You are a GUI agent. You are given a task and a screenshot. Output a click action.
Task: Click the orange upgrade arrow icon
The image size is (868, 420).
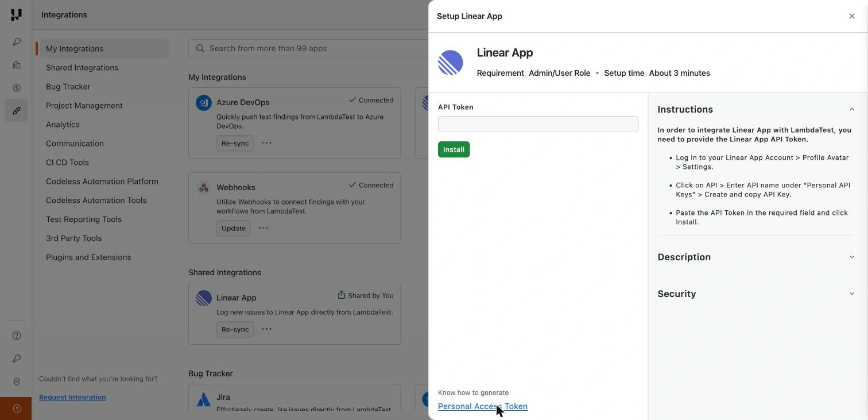pos(16,409)
